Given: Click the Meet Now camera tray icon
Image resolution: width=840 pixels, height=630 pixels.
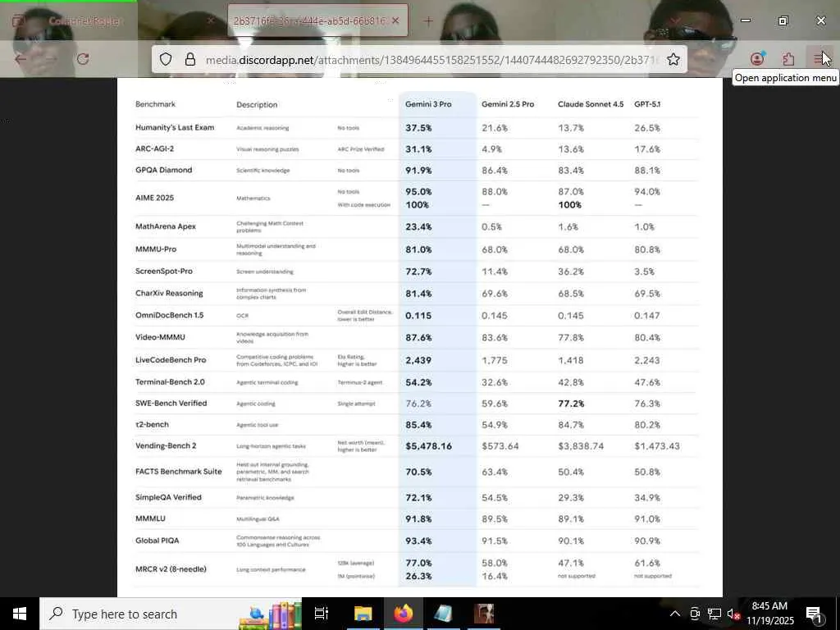Looking at the screenshot, I should pos(695,614).
